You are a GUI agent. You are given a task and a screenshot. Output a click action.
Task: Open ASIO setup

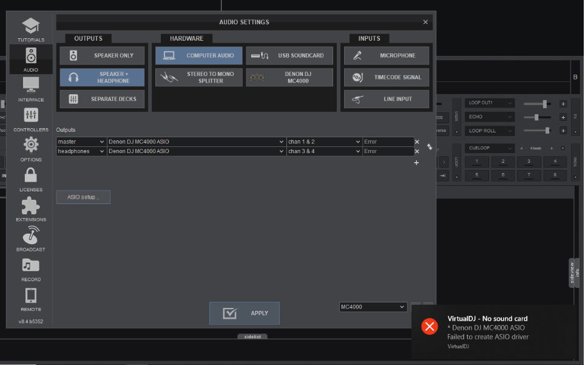point(83,197)
